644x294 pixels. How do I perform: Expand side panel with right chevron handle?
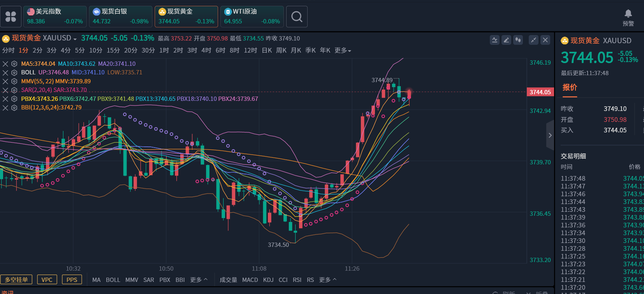pyautogui.click(x=550, y=135)
